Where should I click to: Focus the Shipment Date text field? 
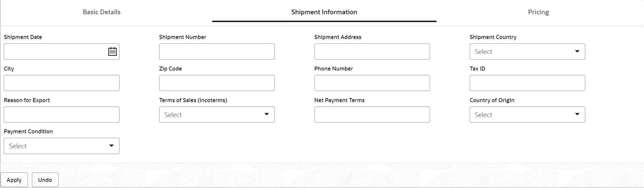point(54,52)
